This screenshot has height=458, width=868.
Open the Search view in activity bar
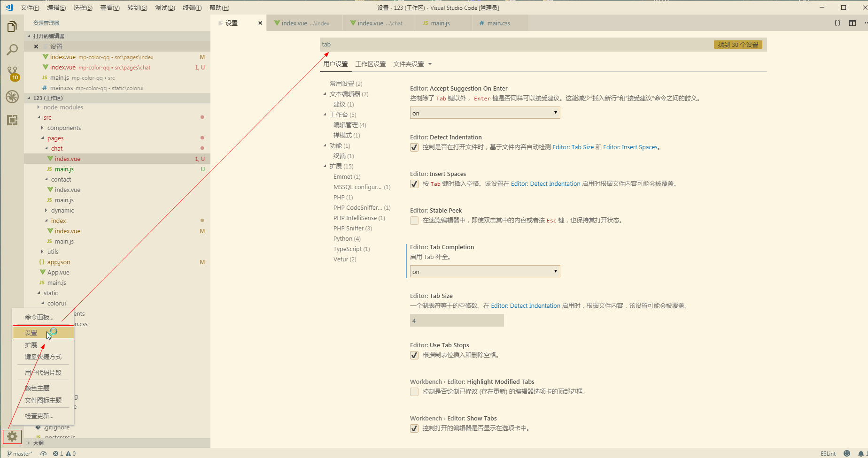click(12, 50)
